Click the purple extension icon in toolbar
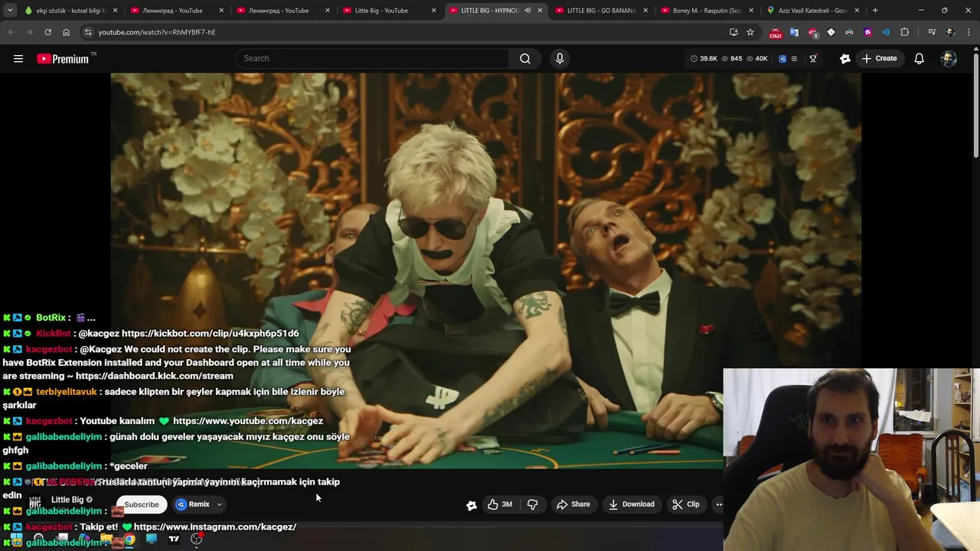Image resolution: width=980 pixels, height=551 pixels. (867, 32)
